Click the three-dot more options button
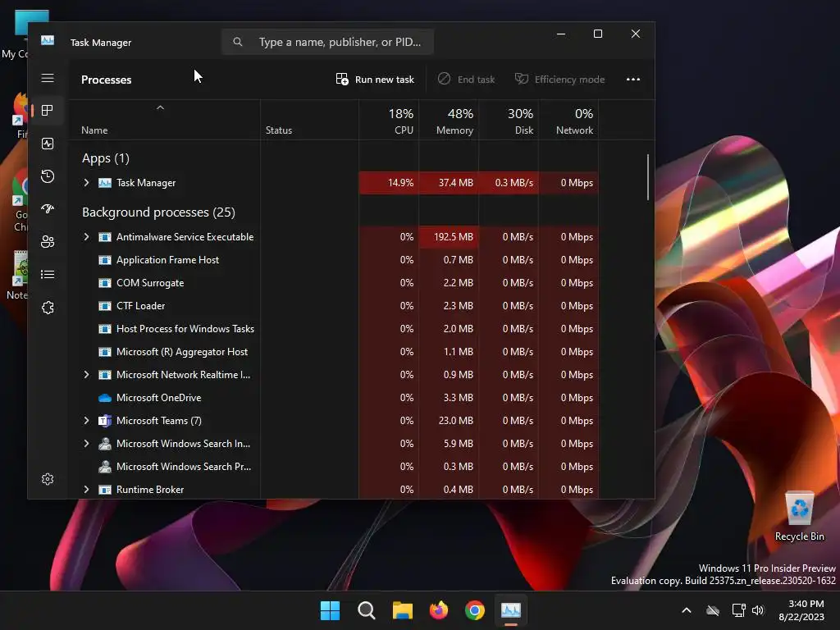Viewport: 840px width, 630px height. coord(633,80)
